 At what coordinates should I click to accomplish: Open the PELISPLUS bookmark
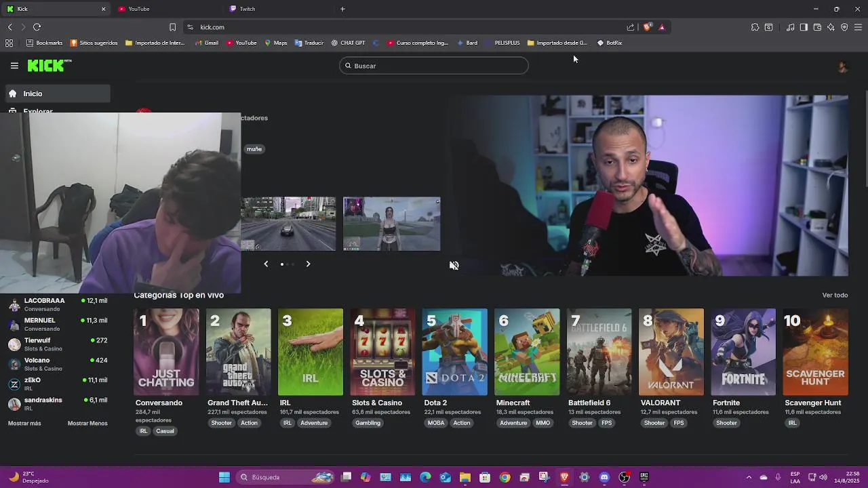click(502, 43)
